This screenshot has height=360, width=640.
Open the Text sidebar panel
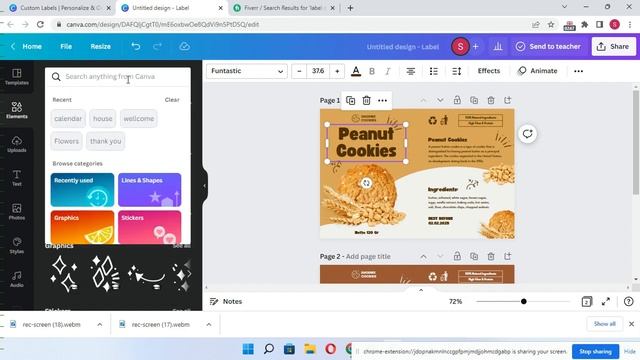point(16,178)
